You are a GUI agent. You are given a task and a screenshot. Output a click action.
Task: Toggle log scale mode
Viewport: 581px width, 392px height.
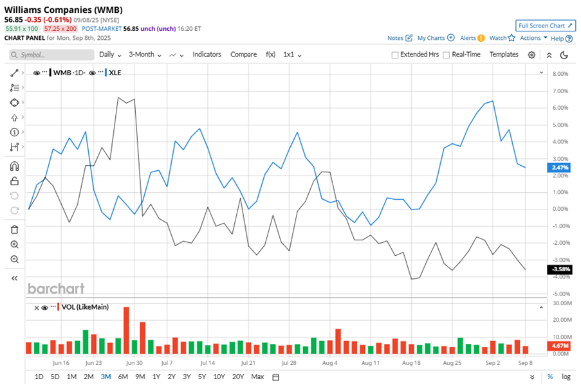pyautogui.click(x=566, y=377)
